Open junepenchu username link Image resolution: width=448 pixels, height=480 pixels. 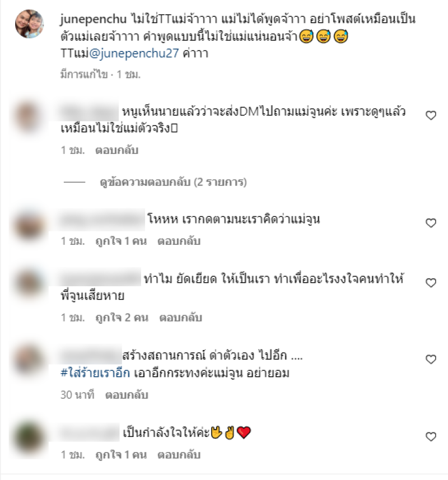tap(94, 19)
